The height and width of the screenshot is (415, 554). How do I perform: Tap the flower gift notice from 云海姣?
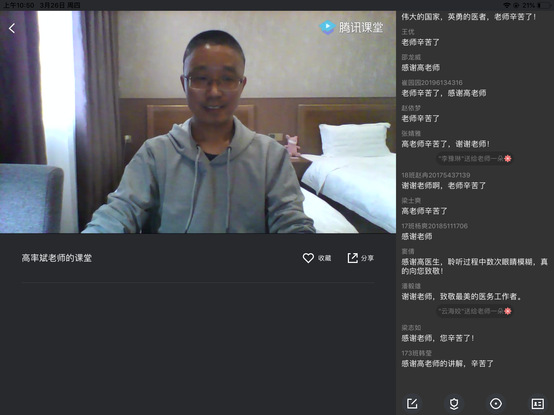[474, 311]
